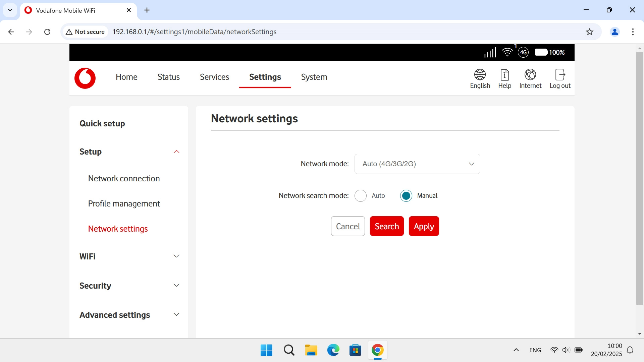
Task: Expand the WiFi section
Action: pyautogui.click(x=176, y=256)
